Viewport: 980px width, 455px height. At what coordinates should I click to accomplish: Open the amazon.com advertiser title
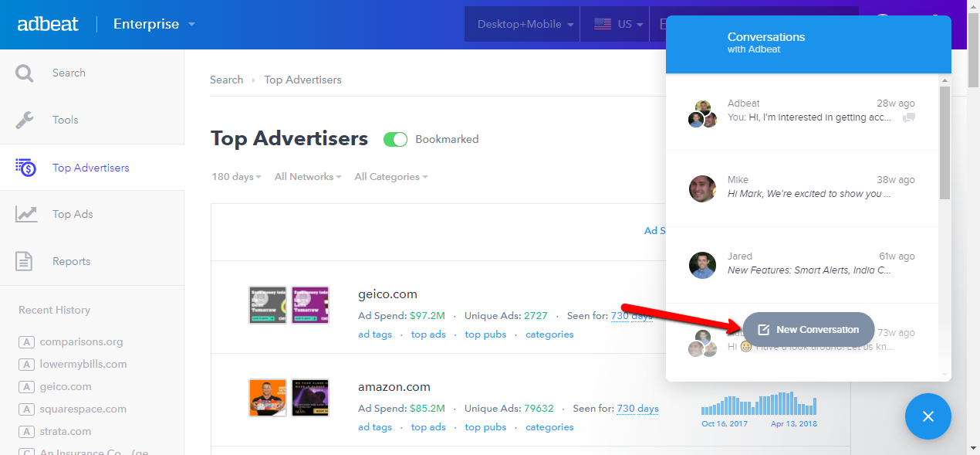pos(394,387)
